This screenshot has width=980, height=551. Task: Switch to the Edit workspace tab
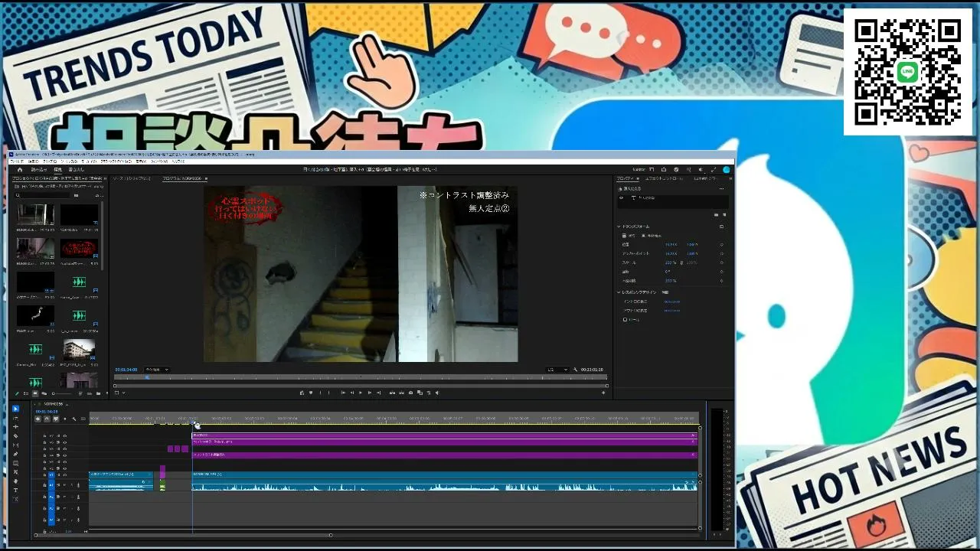pos(57,169)
